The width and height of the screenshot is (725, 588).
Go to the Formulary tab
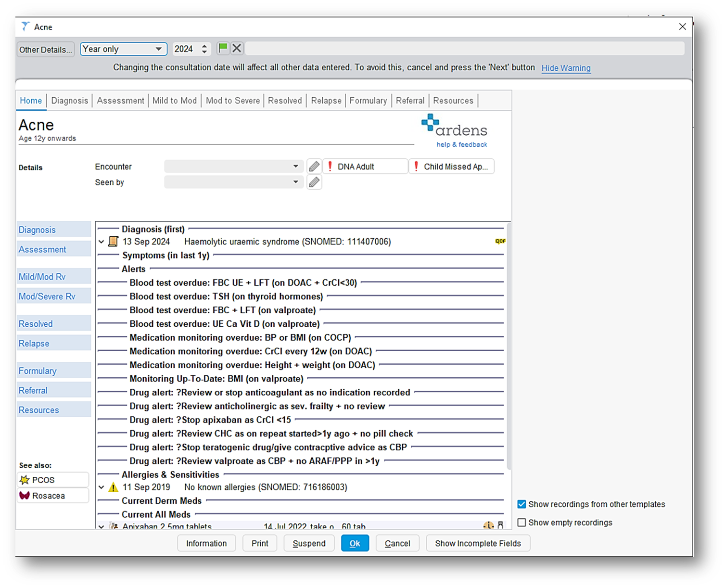368,101
